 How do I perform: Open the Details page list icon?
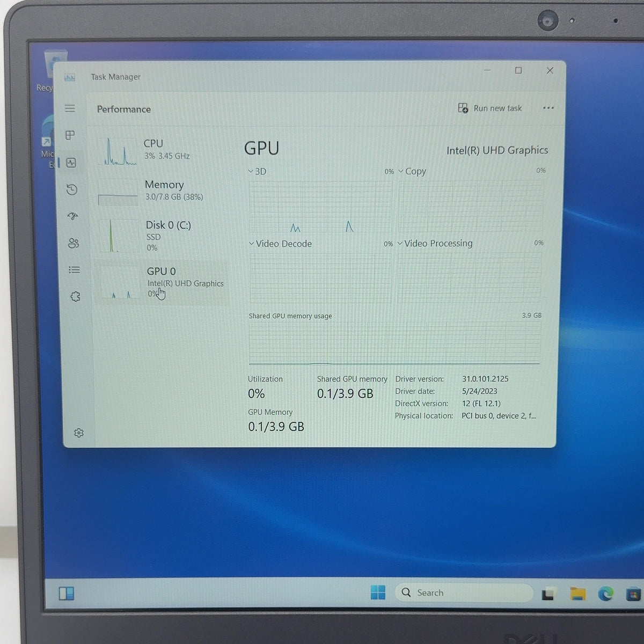[75, 270]
